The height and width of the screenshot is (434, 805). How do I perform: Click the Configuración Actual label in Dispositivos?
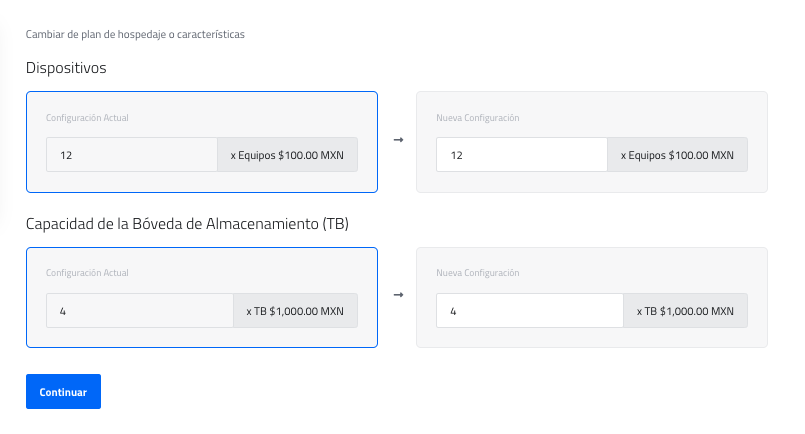pyautogui.click(x=87, y=118)
